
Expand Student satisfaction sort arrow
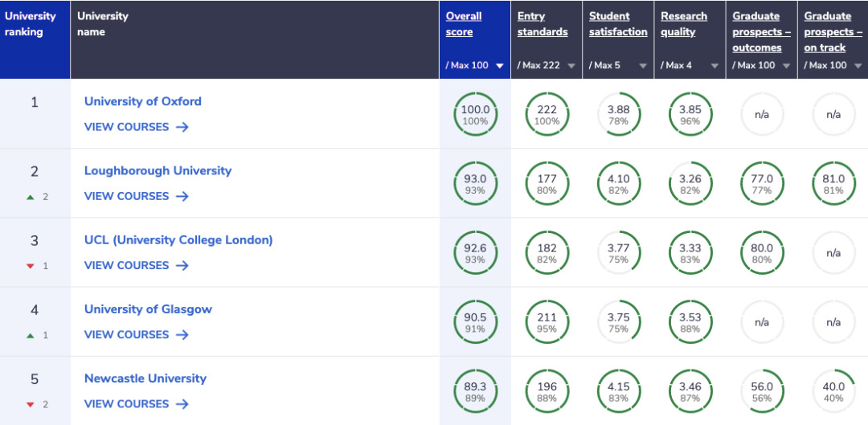click(643, 66)
